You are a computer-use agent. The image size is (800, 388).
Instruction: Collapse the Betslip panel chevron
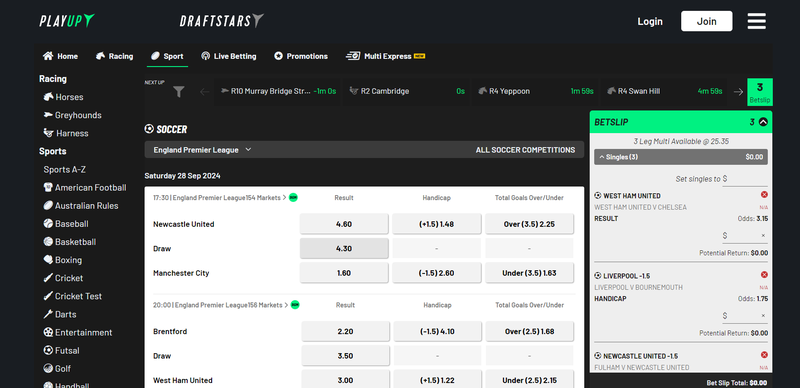click(763, 122)
